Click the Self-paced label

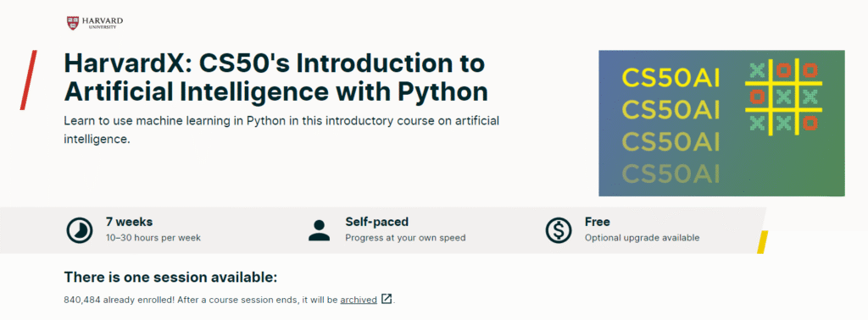(x=377, y=222)
